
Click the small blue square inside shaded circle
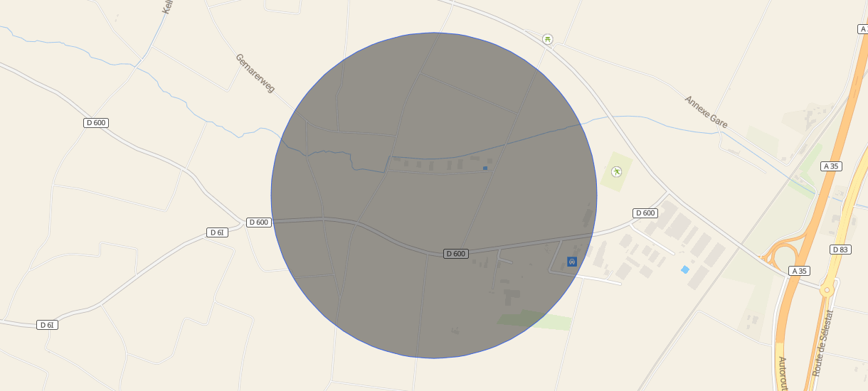[x=485, y=168]
